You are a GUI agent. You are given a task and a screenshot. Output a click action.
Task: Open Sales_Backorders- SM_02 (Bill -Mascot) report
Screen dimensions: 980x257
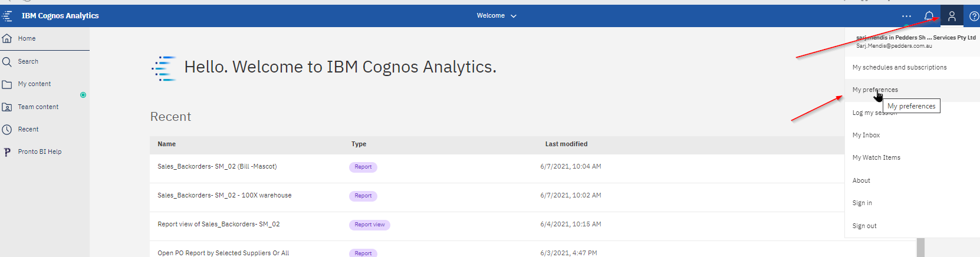point(217,166)
